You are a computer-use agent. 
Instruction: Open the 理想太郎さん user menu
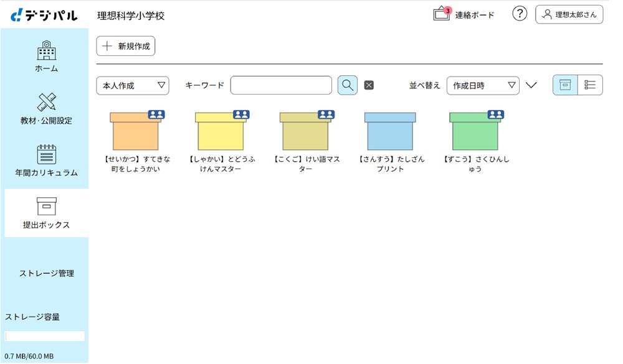click(x=569, y=14)
